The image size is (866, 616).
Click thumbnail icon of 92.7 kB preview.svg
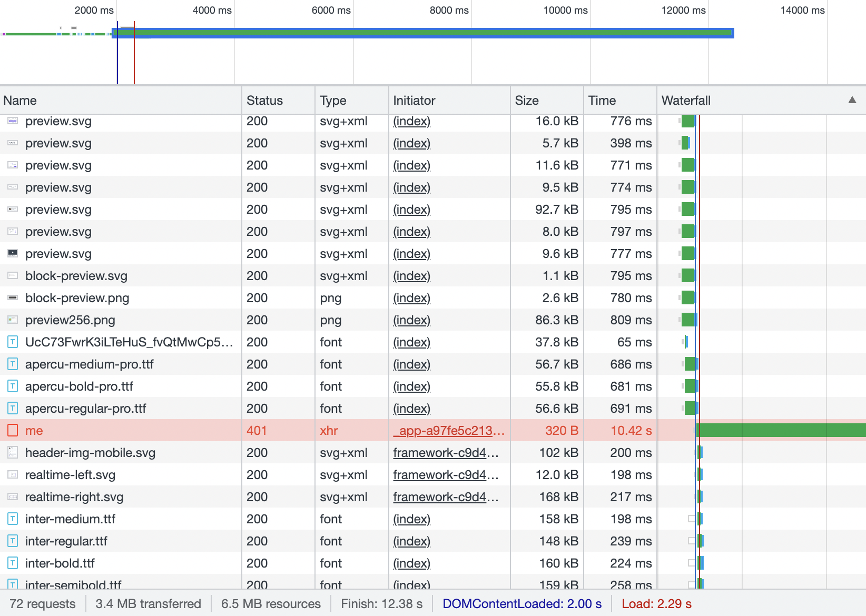click(13, 209)
